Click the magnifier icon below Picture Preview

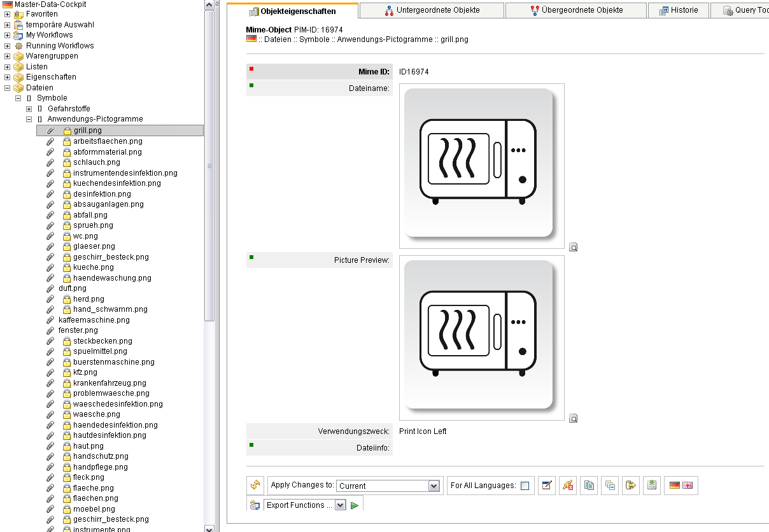pyautogui.click(x=573, y=419)
